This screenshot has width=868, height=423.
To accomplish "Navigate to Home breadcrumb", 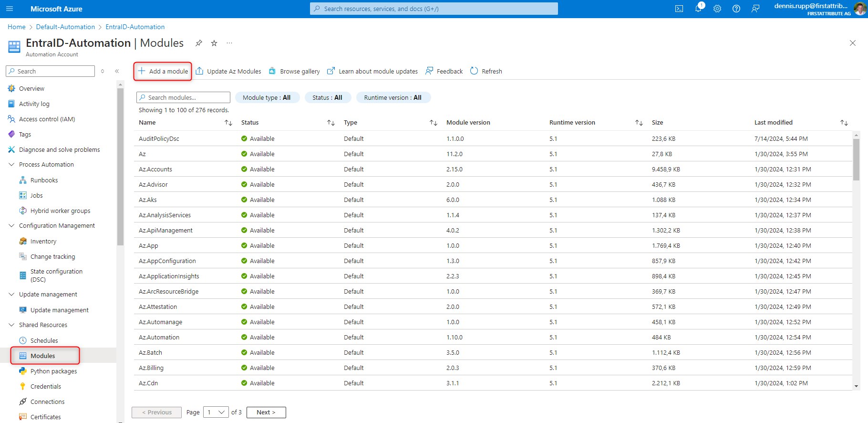I will tap(17, 27).
